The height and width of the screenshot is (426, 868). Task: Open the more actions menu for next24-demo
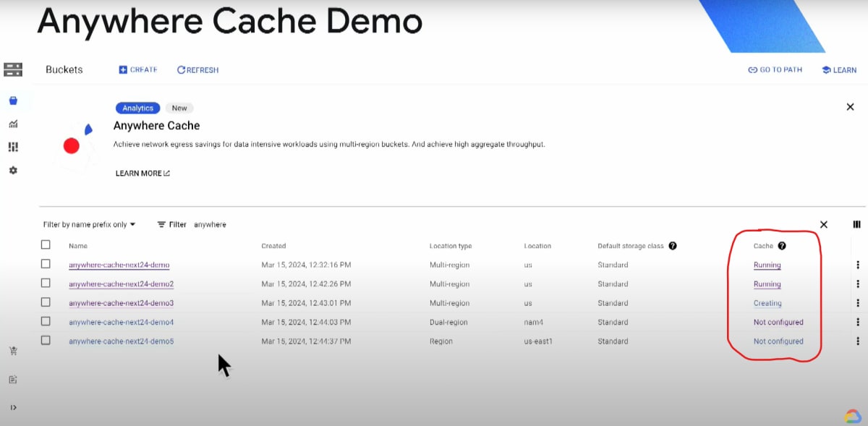click(x=857, y=265)
